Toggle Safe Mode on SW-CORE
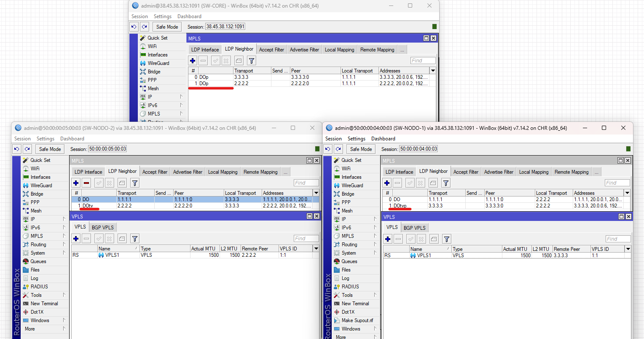644x339 pixels. (x=167, y=26)
